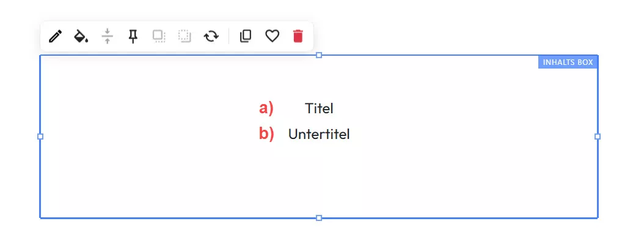This screenshot has width=644, height=251.
Task: Click the bottom center resize handle
Action: click(x=319, y=218)
